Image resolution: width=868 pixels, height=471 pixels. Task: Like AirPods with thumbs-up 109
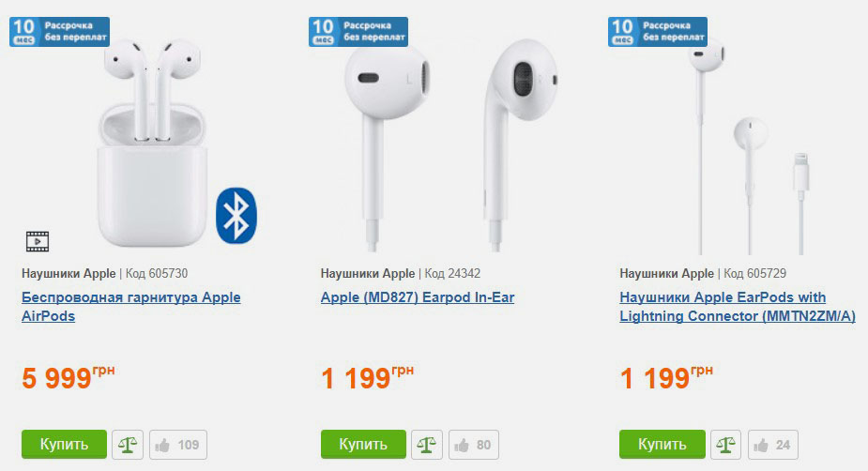coord(178,445)
